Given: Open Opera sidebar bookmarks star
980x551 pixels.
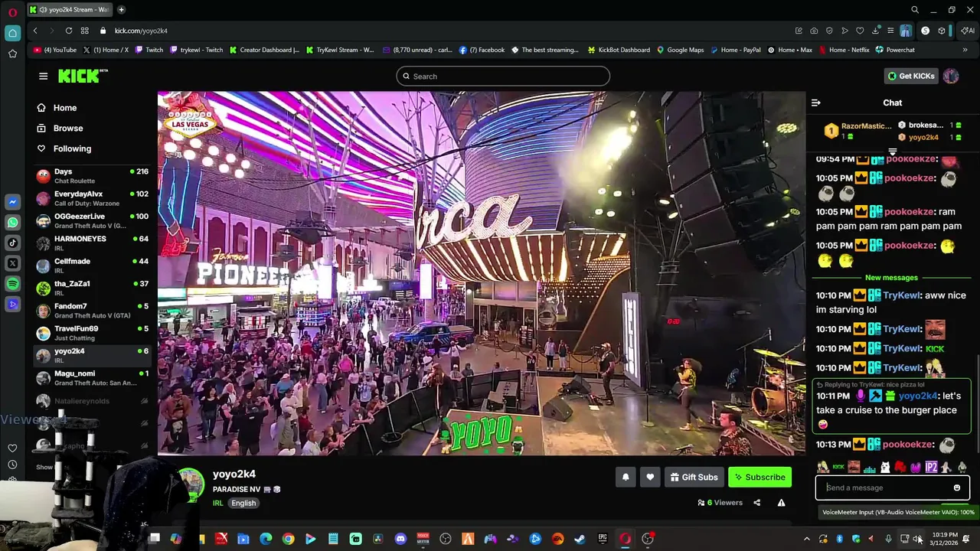Looking at the screenshot, I should 12,54.
